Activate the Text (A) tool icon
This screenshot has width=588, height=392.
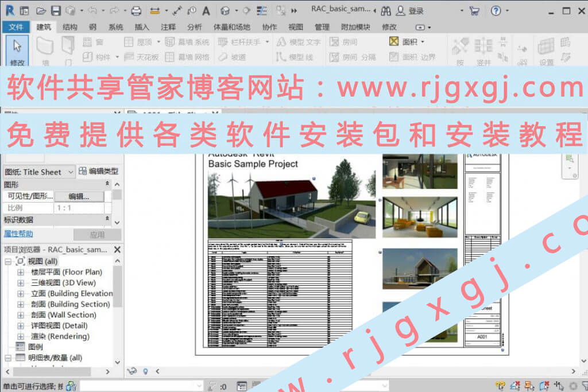pos(206,11)
